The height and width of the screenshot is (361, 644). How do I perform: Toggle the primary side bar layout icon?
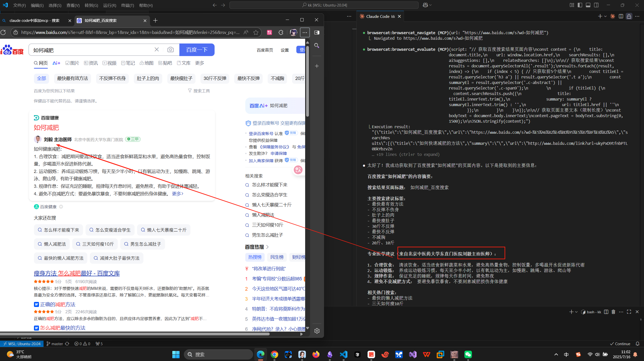[x=580, y=5]
